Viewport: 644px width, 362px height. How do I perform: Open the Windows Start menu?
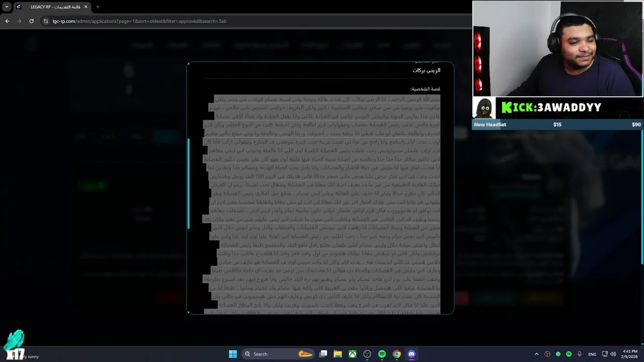click(233, 354)
